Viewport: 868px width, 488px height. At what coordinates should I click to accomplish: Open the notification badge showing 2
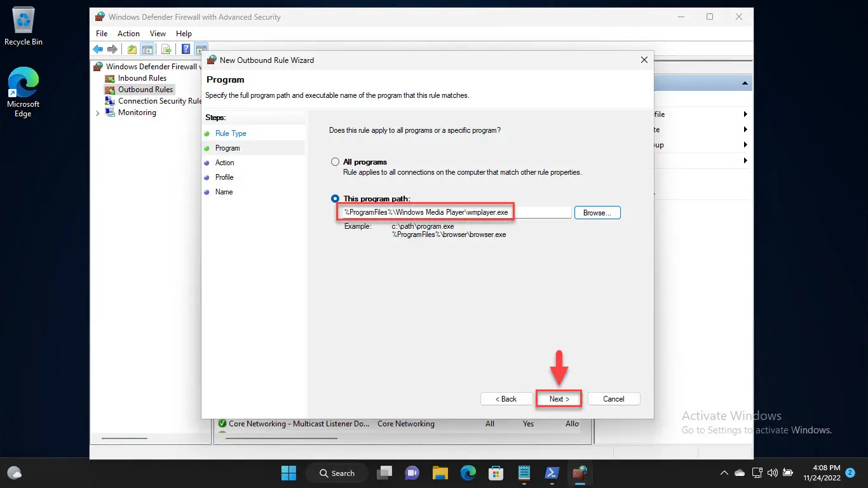(x=850, y=473)
